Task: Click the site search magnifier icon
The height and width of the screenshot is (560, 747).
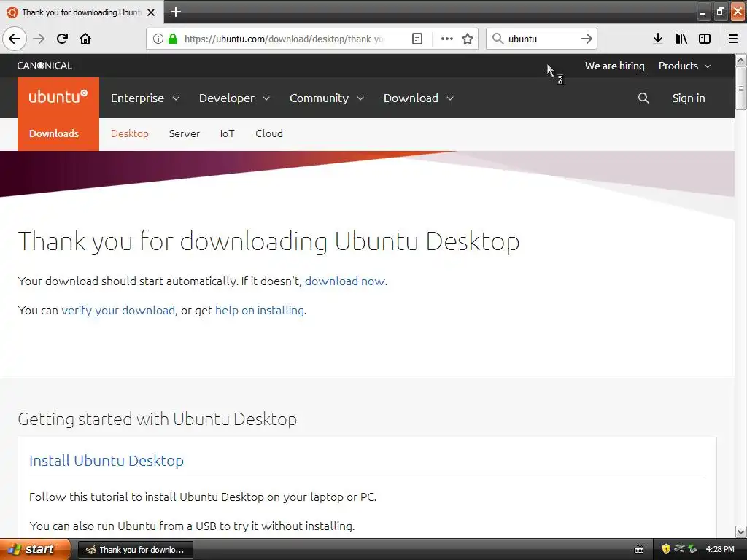Action: point(643,98)
